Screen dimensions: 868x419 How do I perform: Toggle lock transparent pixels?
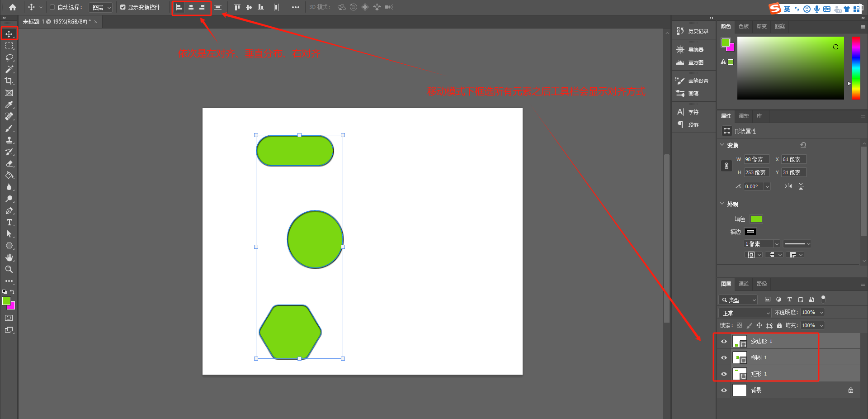(x=739, y=325)
